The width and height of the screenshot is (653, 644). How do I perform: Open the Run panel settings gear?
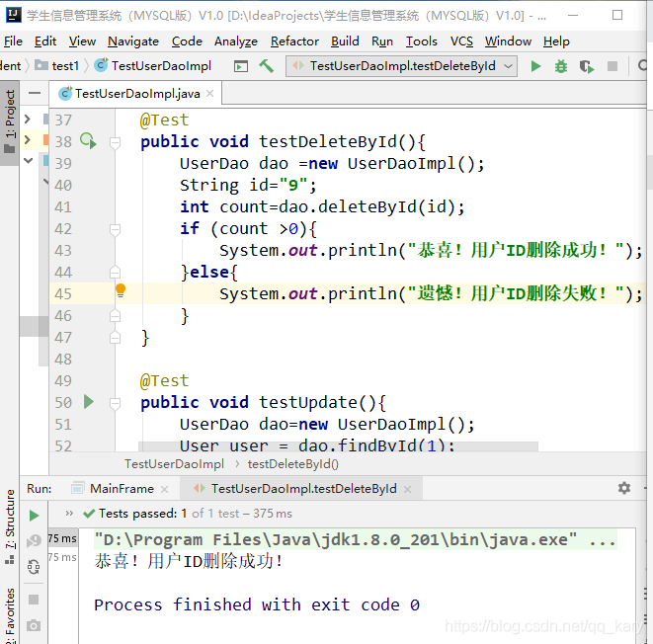623,488
